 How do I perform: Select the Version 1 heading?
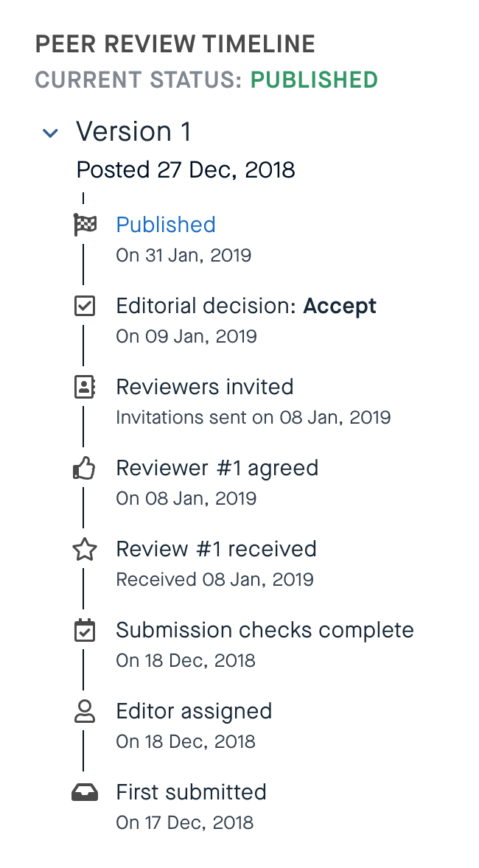133,132
